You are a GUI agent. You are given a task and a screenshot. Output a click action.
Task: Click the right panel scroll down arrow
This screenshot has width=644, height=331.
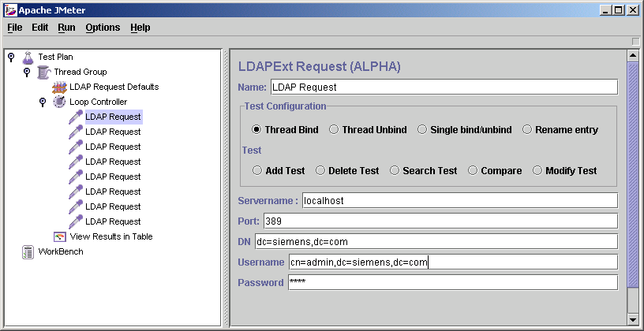coord(631,319)
